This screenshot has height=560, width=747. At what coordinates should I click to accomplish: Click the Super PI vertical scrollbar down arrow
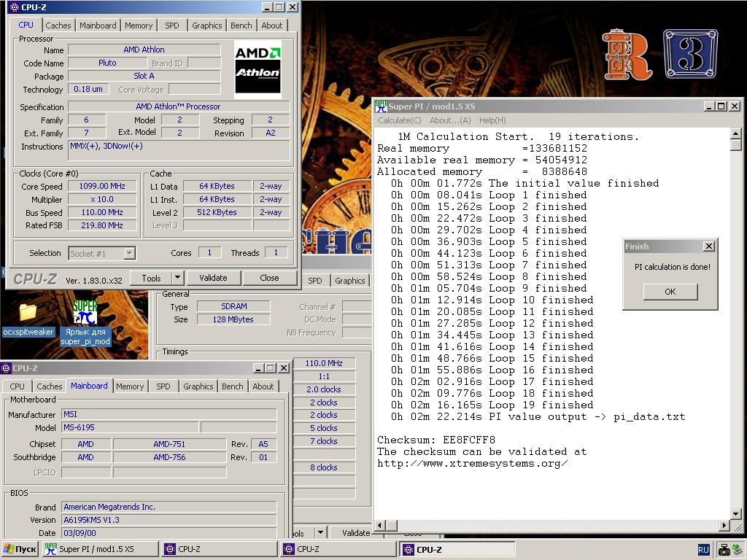(735, 514)
